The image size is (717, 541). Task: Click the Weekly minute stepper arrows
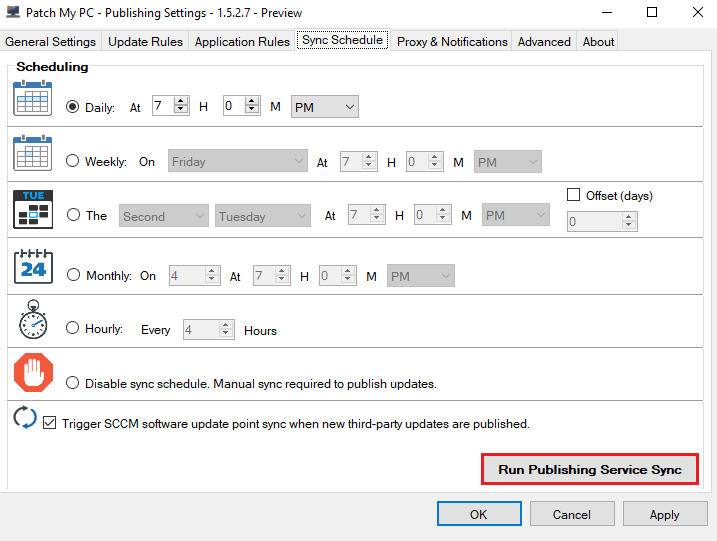(435, 161)
